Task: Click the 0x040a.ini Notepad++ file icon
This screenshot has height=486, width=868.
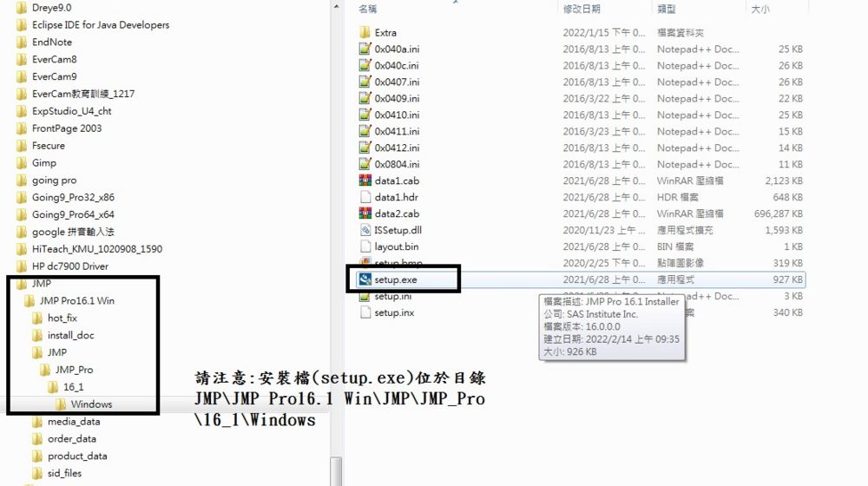Action: click(365, 49)
